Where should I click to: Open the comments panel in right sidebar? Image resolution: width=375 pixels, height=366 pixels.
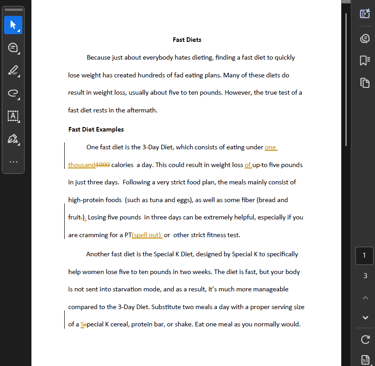point(365,38)
